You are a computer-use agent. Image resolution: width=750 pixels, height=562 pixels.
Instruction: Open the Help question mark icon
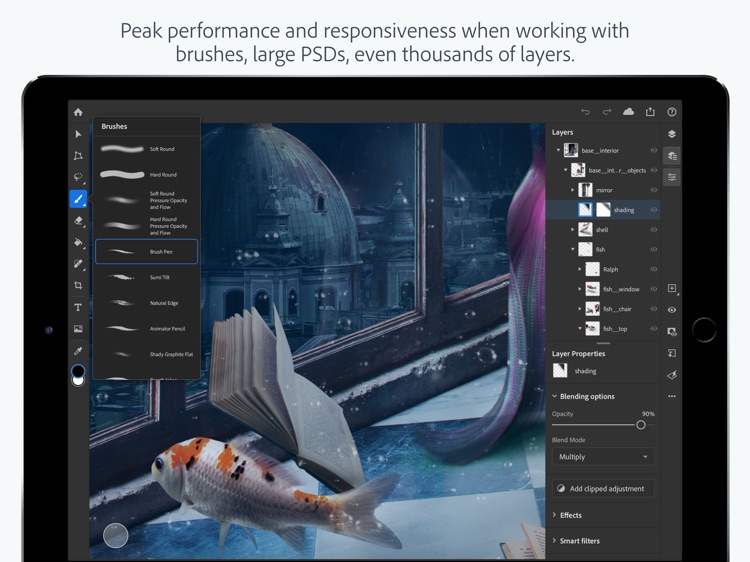click(x=672, y=112)
